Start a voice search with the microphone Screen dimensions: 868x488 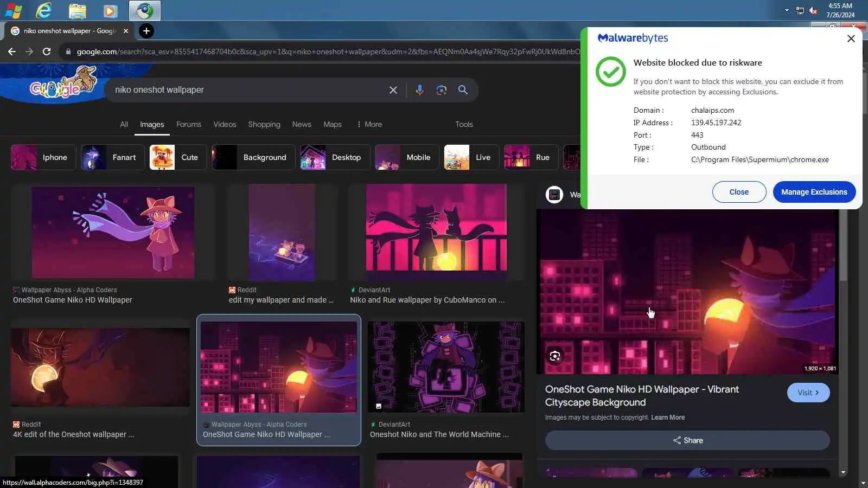point(419,90)
